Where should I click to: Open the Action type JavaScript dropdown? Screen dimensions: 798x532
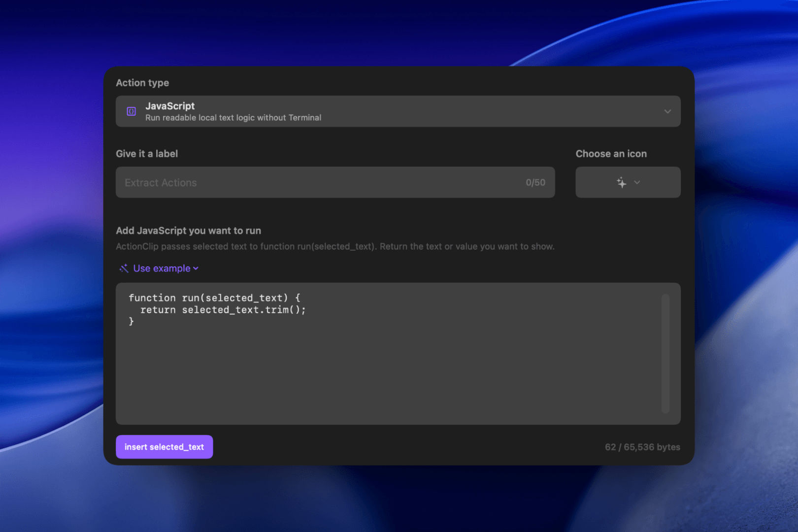(x=398, y=111)
